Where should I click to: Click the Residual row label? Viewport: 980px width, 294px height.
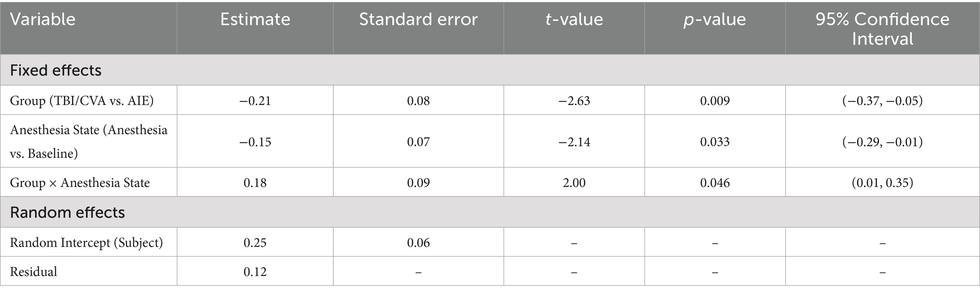point(33,272)
